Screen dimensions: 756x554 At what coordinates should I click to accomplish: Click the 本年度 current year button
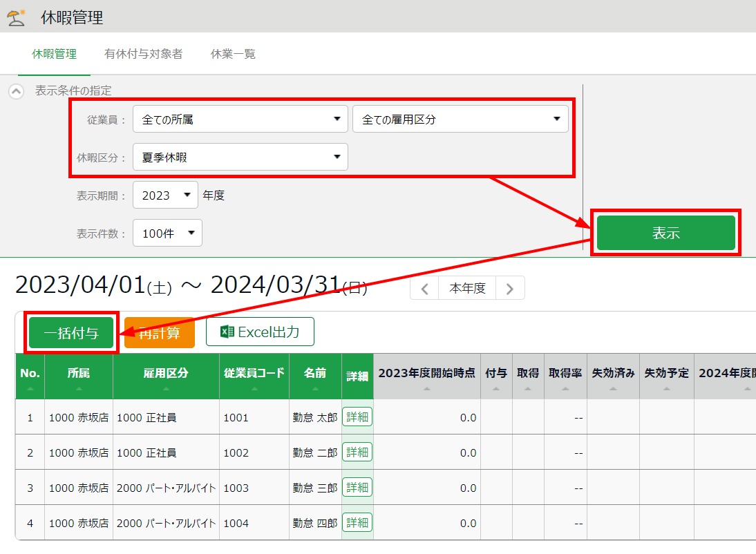[467, 289]
